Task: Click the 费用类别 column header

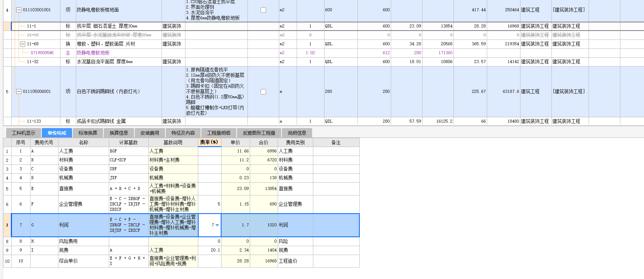Action: pos(295,142)
